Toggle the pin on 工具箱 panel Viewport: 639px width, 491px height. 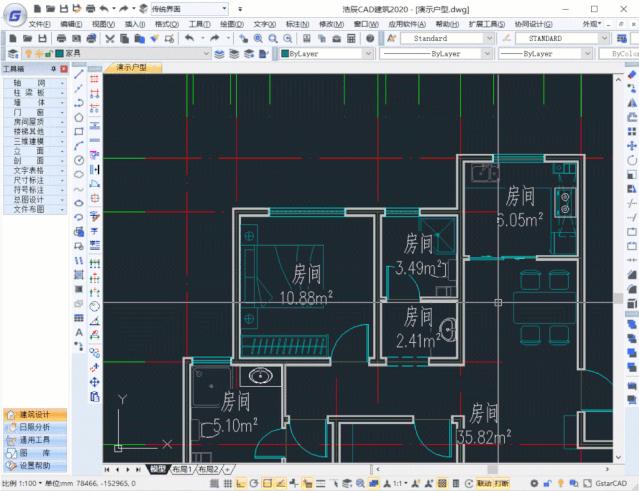point(55,68)
